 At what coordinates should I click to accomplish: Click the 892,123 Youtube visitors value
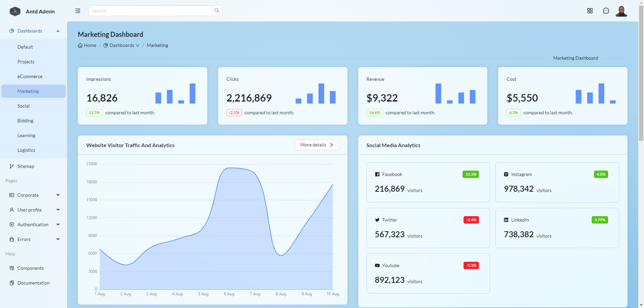point(390,280)
